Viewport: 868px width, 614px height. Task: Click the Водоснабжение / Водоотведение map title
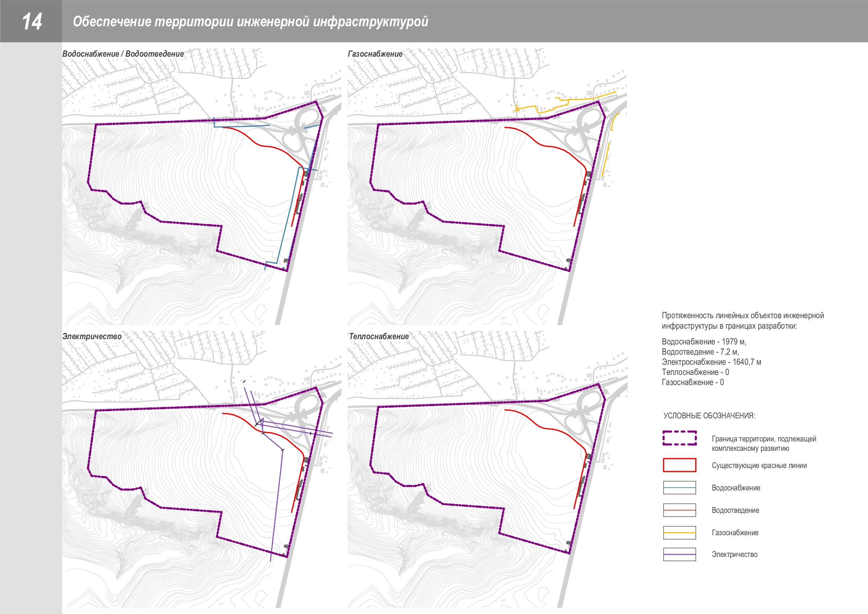click(x=123, y=54)
